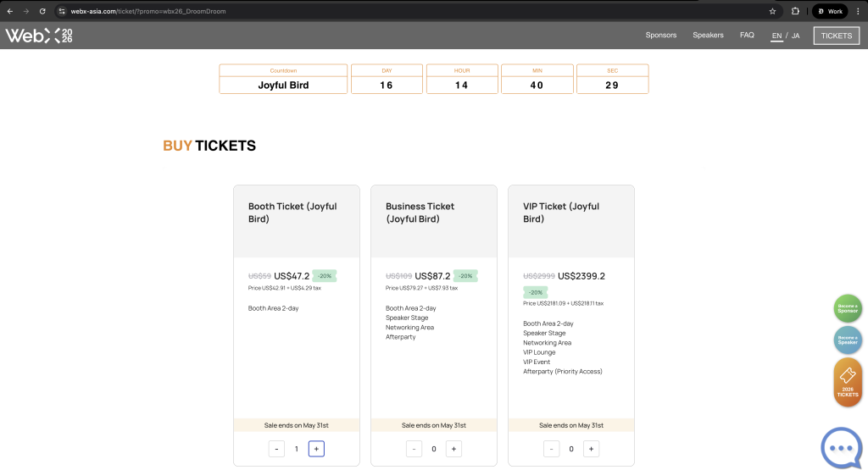This screenshot has width=868, height=470.
Task: Click the Booth Ticket (Joyful Bird) title
Action: 292,213
